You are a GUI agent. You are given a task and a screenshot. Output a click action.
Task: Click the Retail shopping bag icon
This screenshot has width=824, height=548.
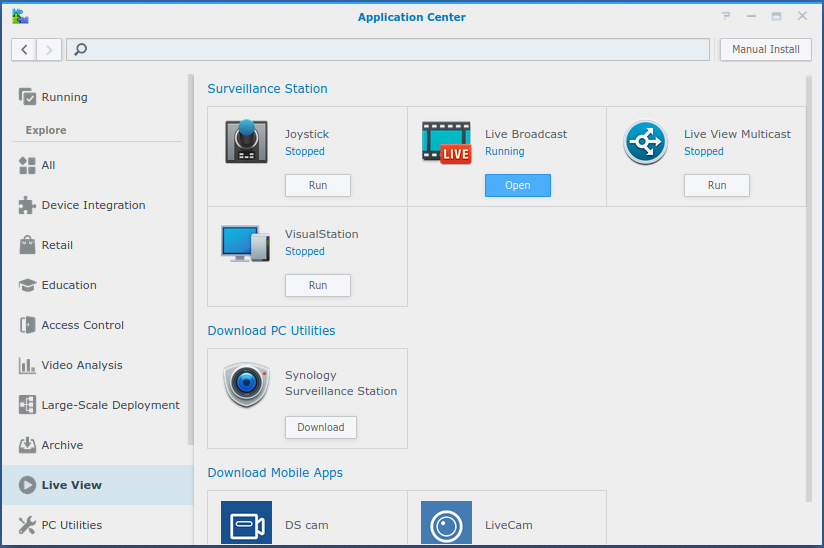pos(27,245)
